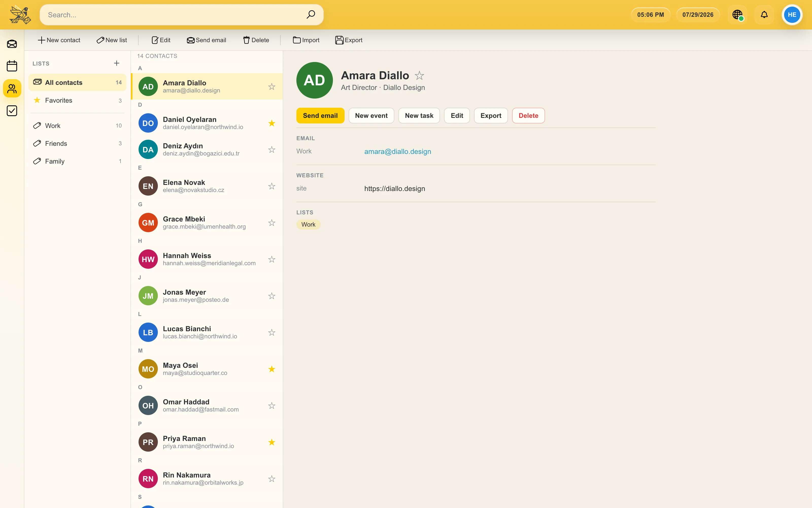Viewport: 812px width, 508px height.
Task: Open the Mail module in sidebar
Action: pyautogui.click(x=12, y=44)
